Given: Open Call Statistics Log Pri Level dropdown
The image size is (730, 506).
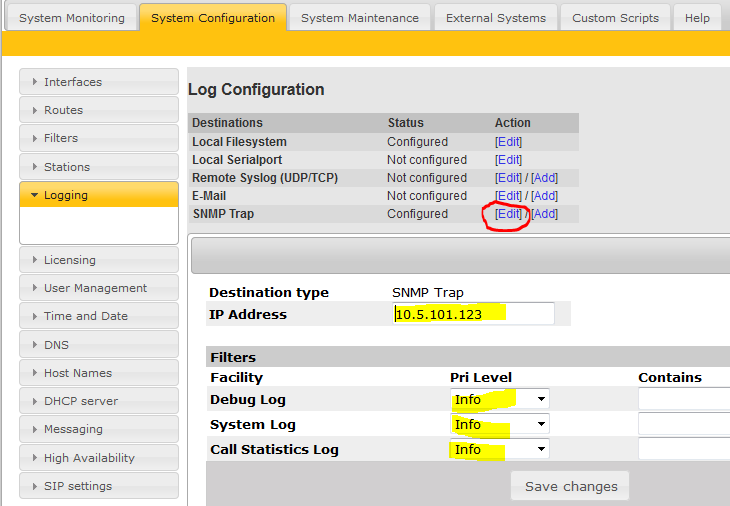Looking at the screenshot, I should 499,450.
